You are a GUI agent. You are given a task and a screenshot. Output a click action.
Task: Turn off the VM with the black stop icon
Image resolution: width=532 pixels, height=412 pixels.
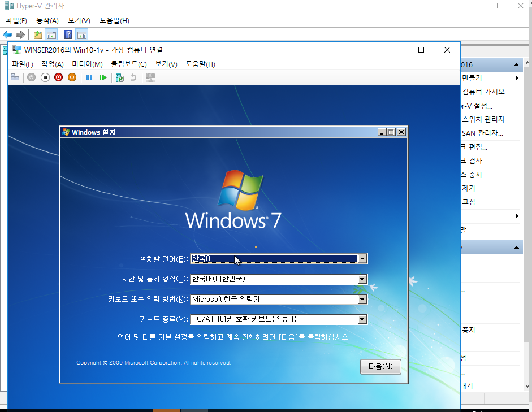pos(45,77)
